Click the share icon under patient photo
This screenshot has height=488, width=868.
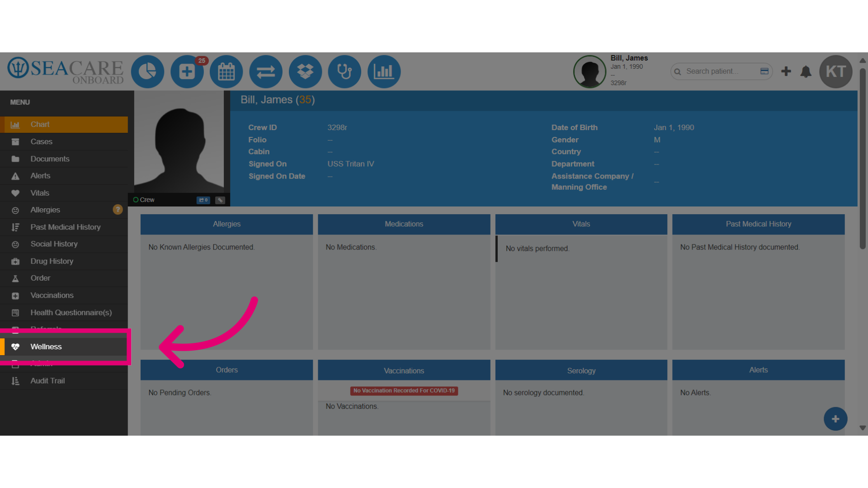tap(203, 200)
